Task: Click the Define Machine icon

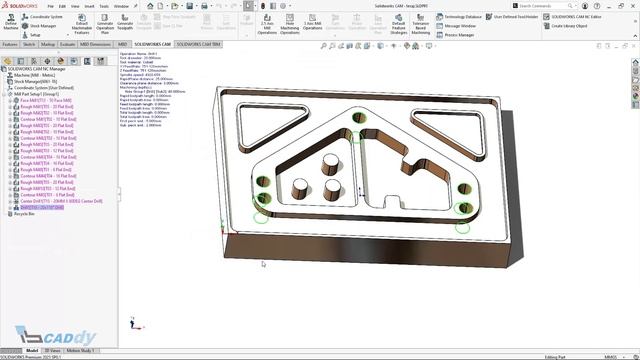Action: (x=11, y=21)
